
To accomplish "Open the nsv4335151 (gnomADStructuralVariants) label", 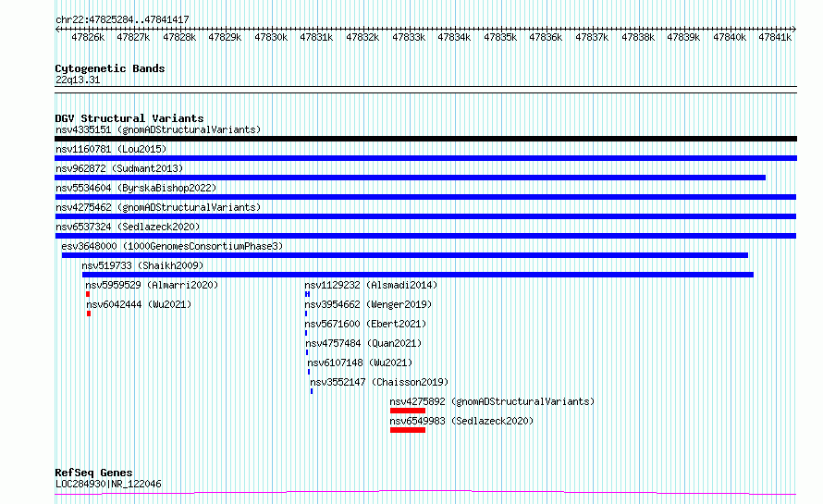I will coord(158,129).
